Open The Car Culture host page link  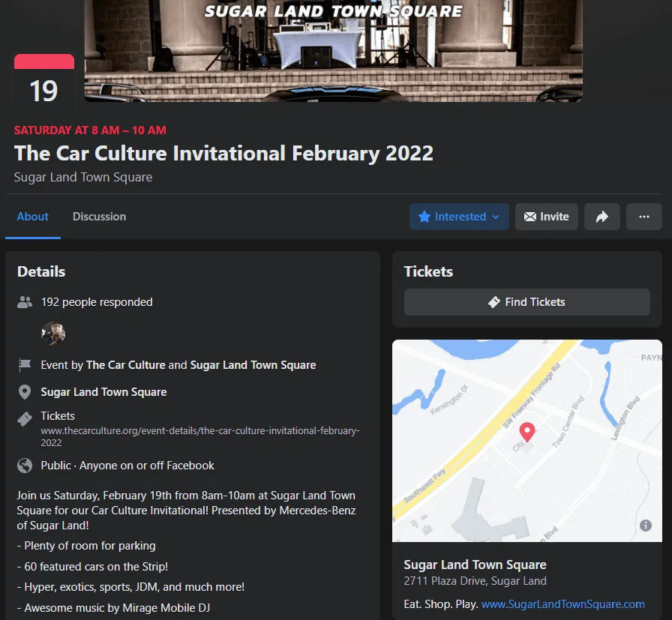tap(125, 365)
